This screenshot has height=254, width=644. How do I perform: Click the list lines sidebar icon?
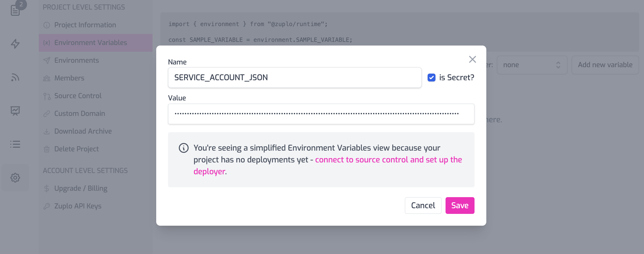[x=15, y=144]
